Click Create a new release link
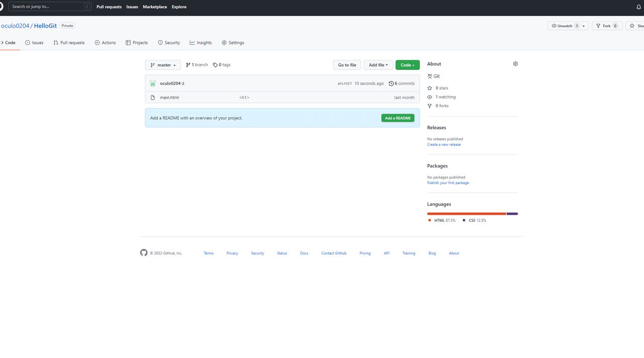The height and width of the screenshot is (358, 644). point(444,145)
